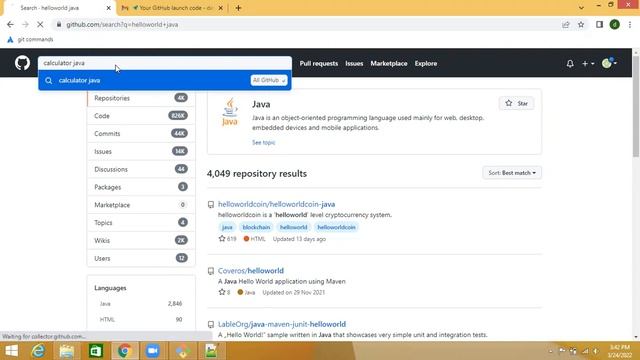
Task: Go back in the browser
Action: pos(10,24)
